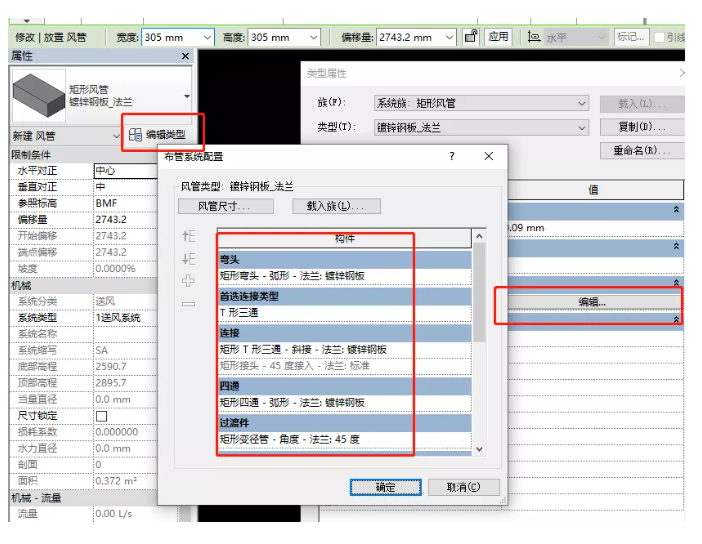Screen dimensions: 702x544
Task: Select row 矩形弯头 - 弧形 - 法兰: 镀锌钢板
Action: point(344,276)
